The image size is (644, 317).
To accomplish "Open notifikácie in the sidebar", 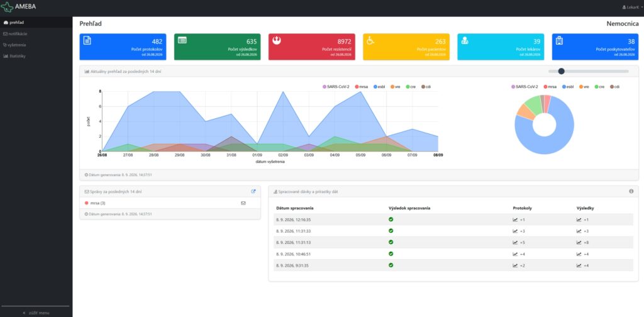I will pyautogui.click(x=15, y=34).
